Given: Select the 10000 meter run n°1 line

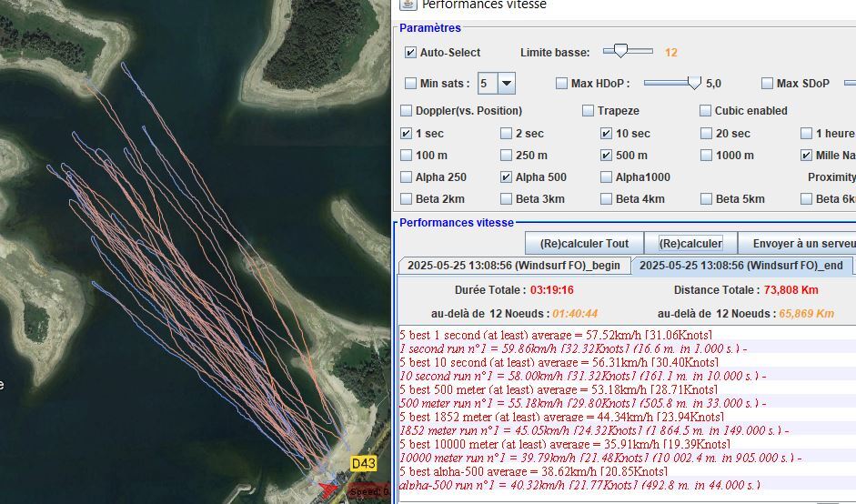Looking at the screenshot, I should pos(628,458).
